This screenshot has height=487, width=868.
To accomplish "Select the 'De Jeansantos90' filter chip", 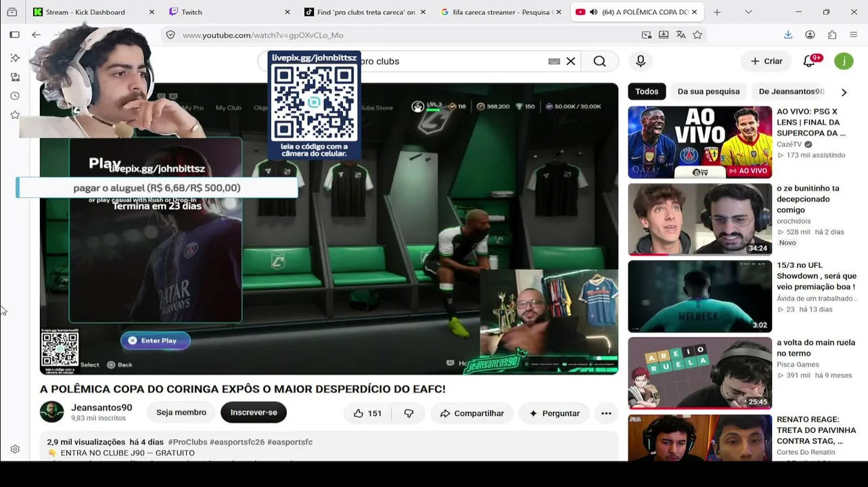I will tap(792, 91).
